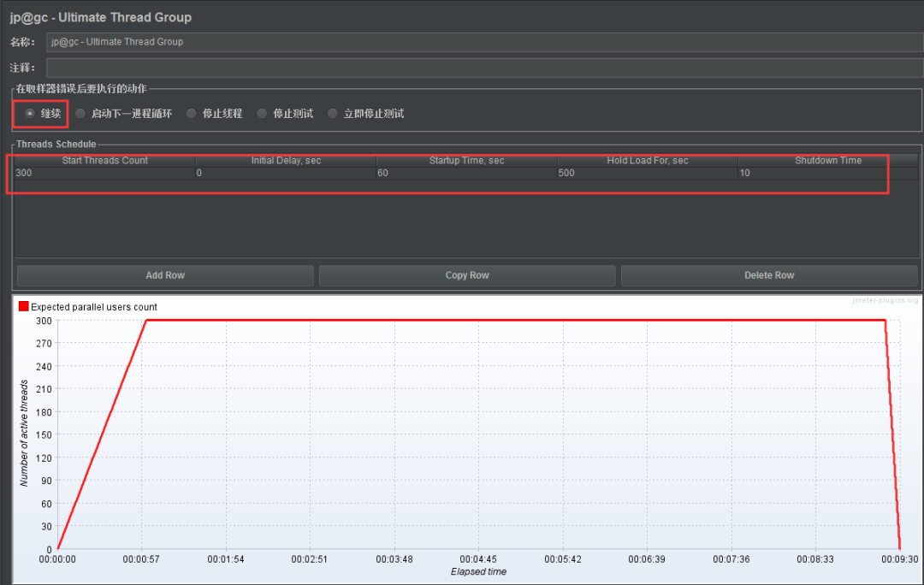924x585 pixels.
Task: Select the Initial Delay cell value 0
Action: point(286,173)
